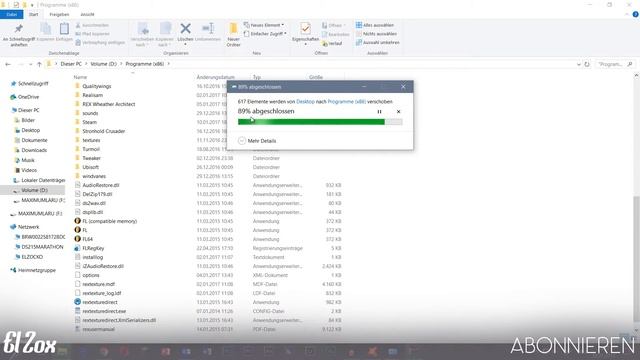Click Programme (x86) link in dialog

[347, 101]
